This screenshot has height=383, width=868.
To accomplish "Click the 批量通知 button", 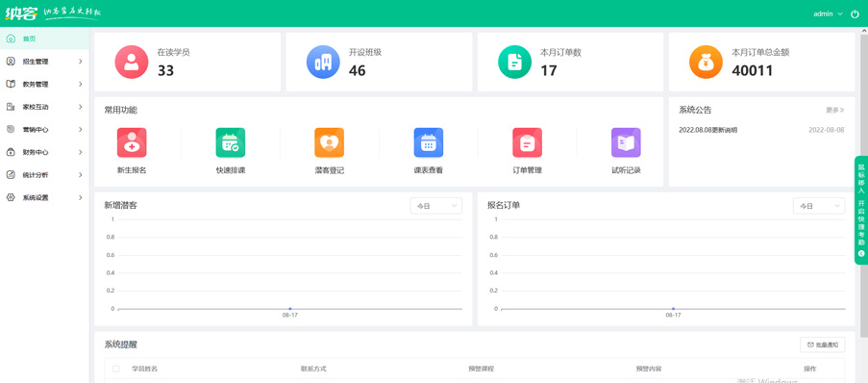I will 823,345.
